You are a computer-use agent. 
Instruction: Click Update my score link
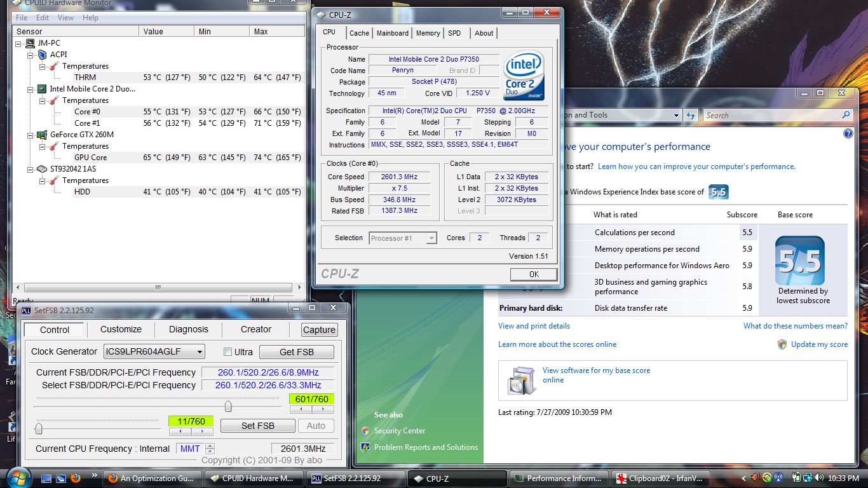coord(819,344)
